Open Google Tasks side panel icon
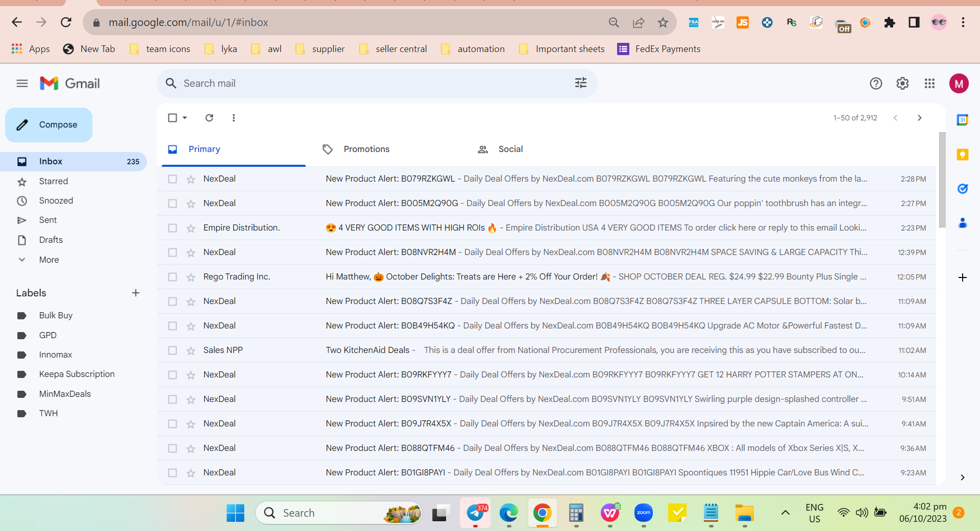Viewport: 980px width, 531px height. 963,189
